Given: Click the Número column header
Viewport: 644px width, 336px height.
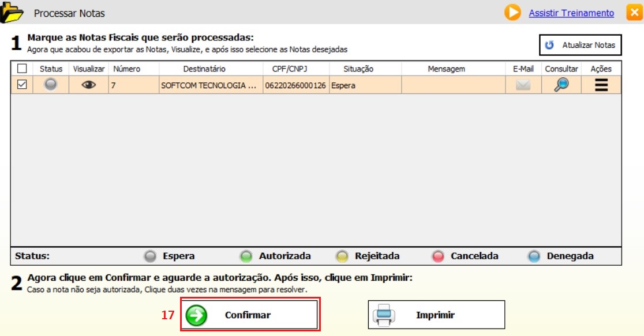Looking at the screenshot, I should [x=127, y=69].
